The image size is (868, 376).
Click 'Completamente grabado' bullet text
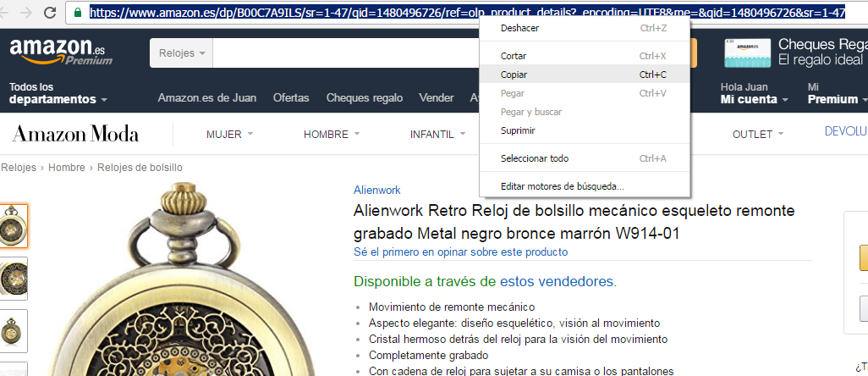[428, 355]
